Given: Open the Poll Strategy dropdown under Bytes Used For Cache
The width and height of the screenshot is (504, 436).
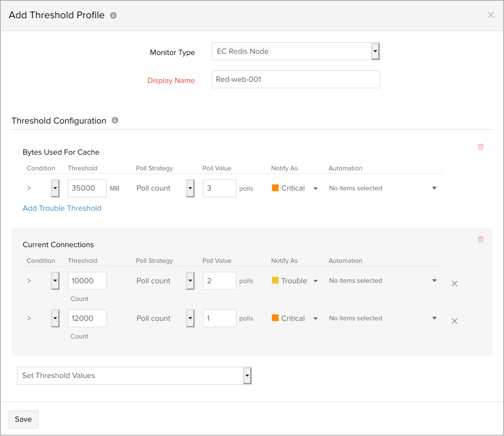Looking at the screenshot, I should [x=190, y=188].
